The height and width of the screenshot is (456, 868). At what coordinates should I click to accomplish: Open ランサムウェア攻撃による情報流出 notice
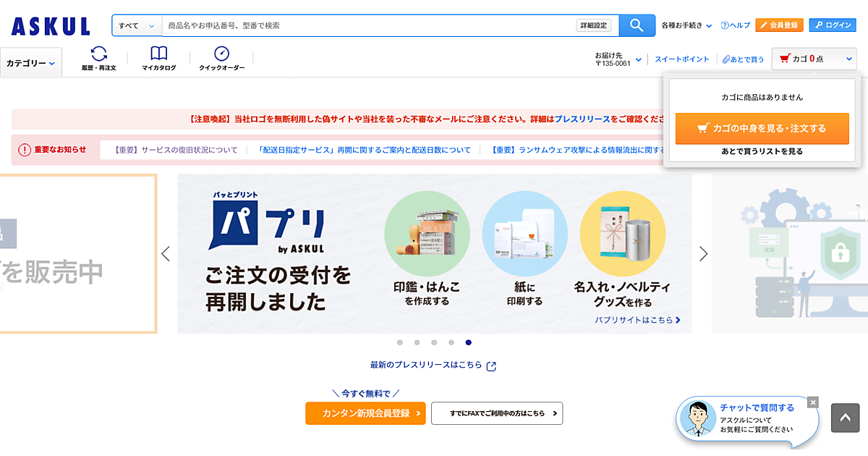(577, 150)
